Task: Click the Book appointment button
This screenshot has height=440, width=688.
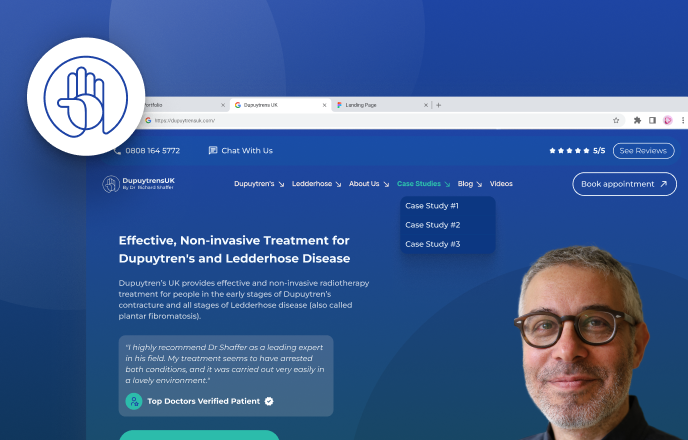Action: click(x=624, y=184)
